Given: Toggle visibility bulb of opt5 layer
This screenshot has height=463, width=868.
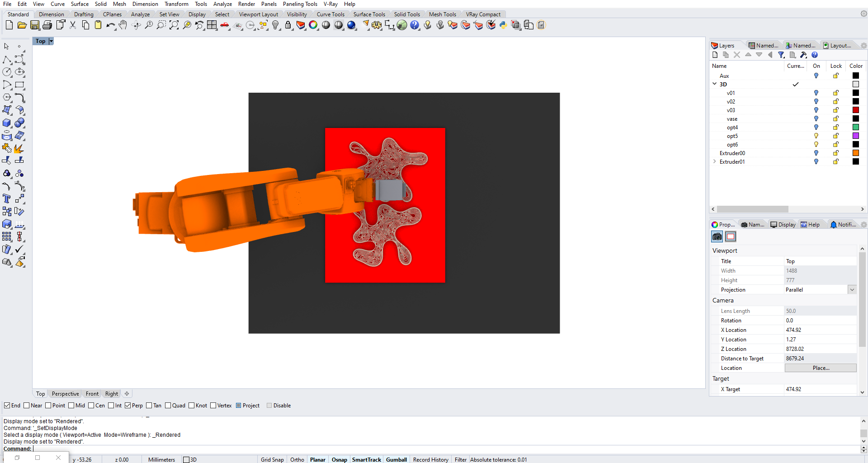Looking at the screenshot, I should pos(816,136).
